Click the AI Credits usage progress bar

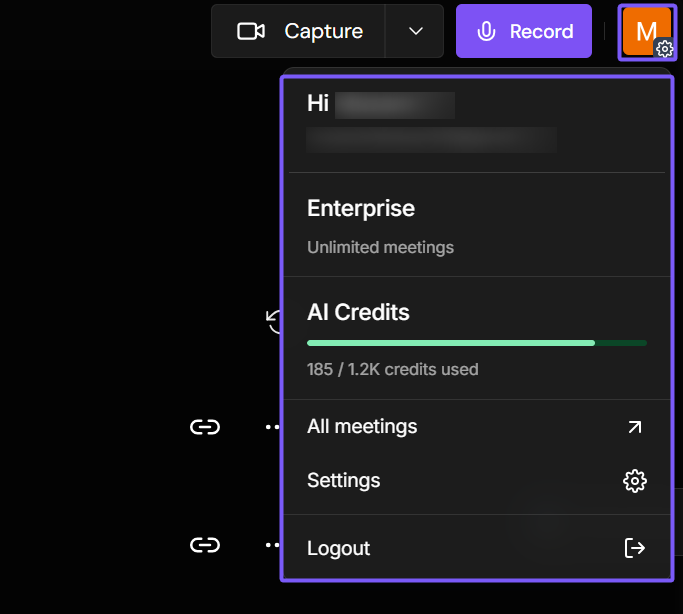(476, 343)
